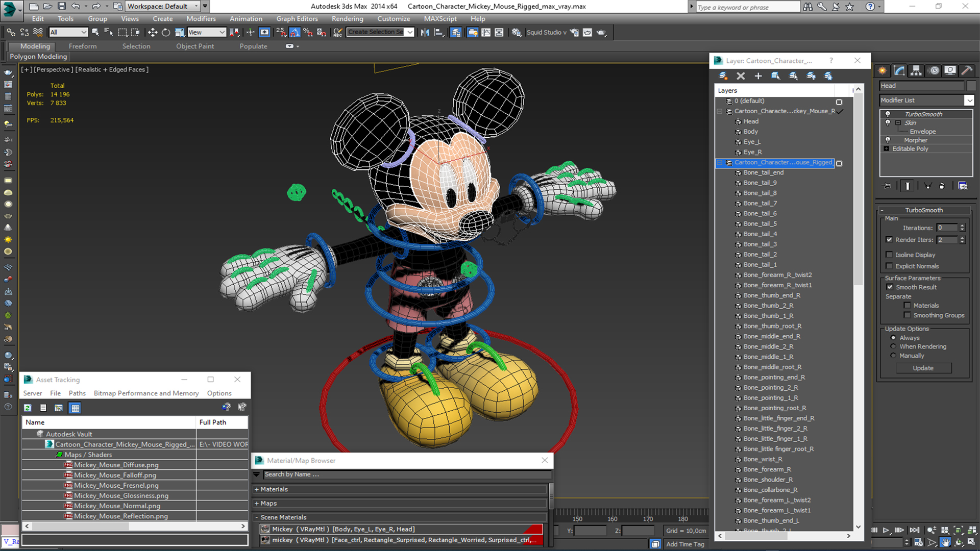Image resolution: width=980 pixels, height=551 pixels.
Task: Select Always update option
Action: 893,338
